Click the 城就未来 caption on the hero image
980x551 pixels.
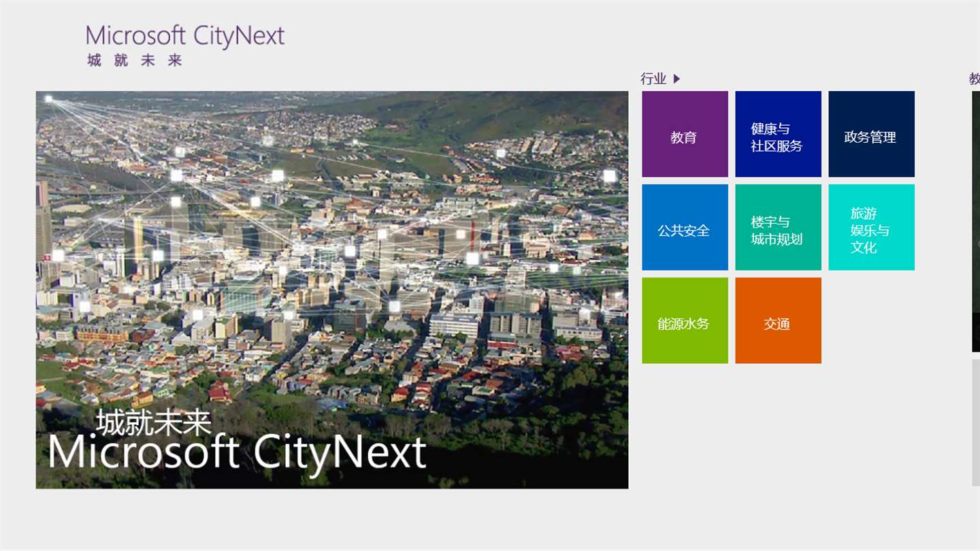click(154, 422)
